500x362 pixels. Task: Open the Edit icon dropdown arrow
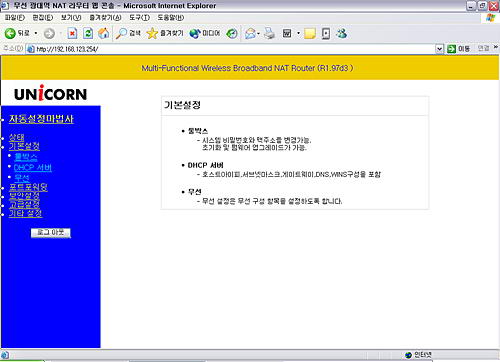[x=298, y=33]
